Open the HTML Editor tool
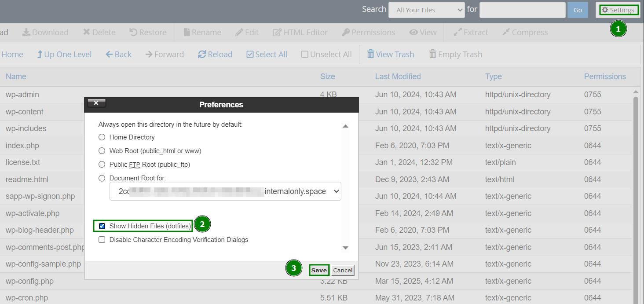The width and height of the screenshot is (644, 304). 300,32
